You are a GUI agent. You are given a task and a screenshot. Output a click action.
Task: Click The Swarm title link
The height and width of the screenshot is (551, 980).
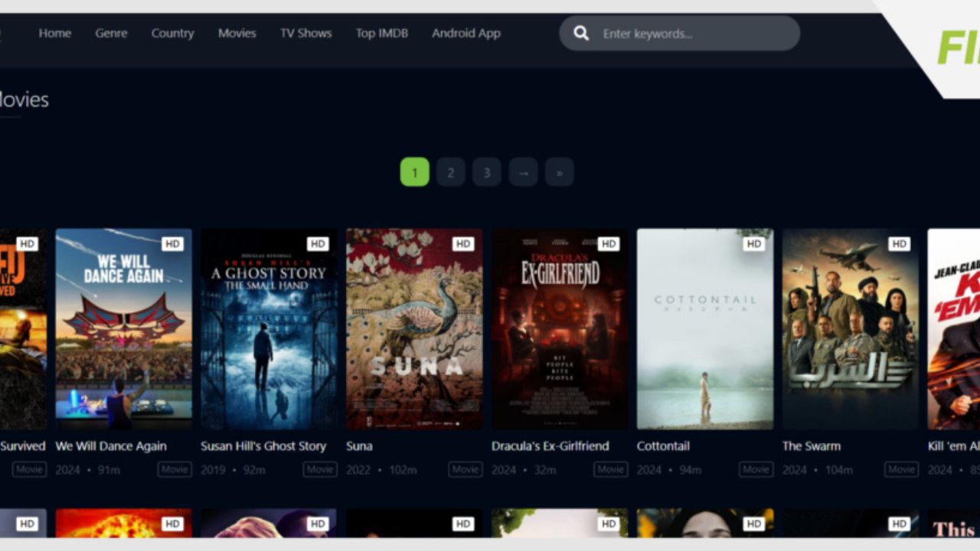point(812,446)
